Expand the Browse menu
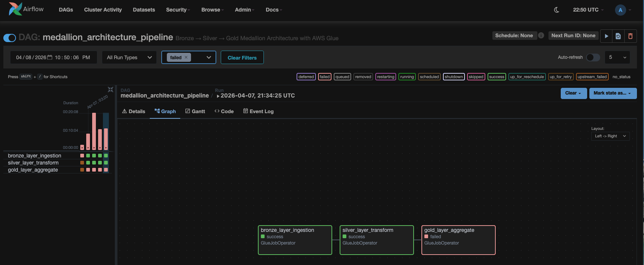 (x=212, y=10)
